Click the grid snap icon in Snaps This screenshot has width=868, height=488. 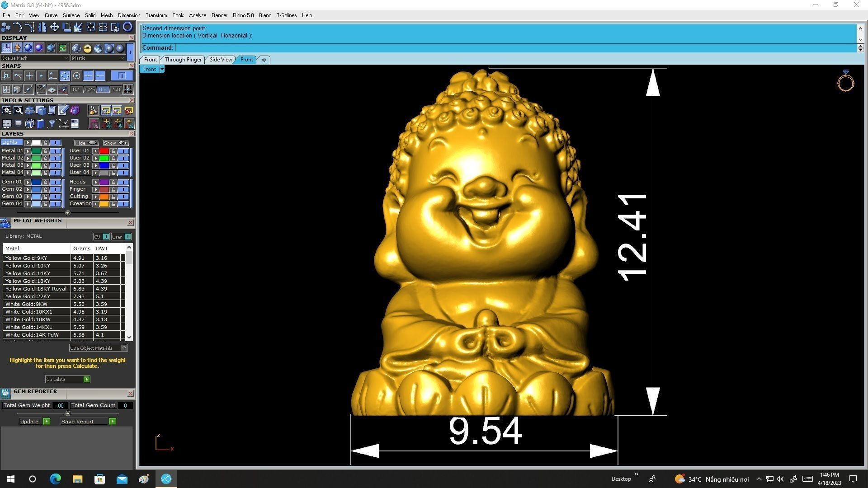pyautogui.click(x=128, y=89)
